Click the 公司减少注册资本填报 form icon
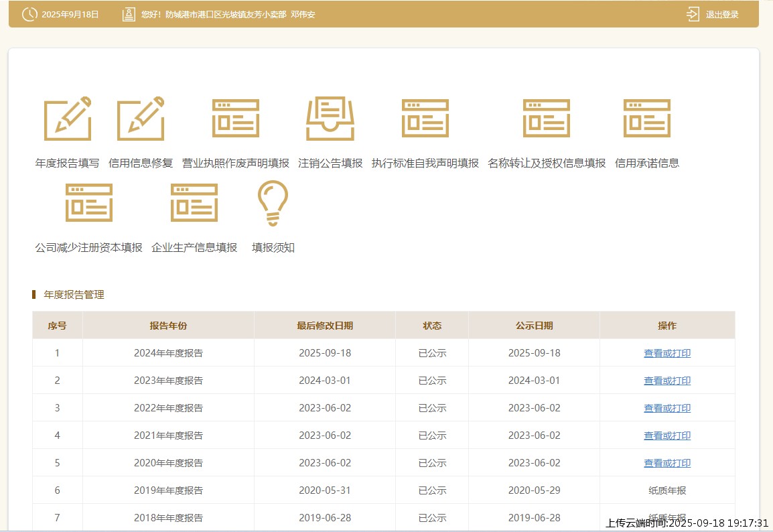Screen dimensions: 773x532 click(88, 202)
